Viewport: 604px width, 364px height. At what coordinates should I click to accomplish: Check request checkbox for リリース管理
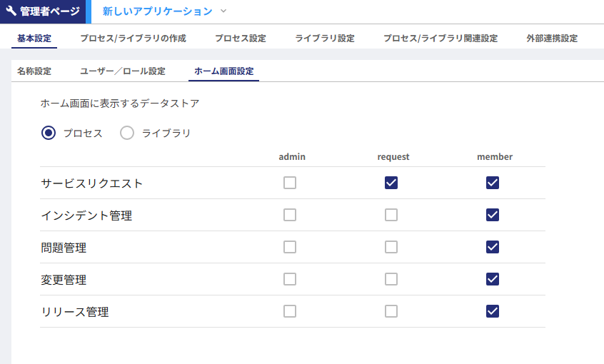391,311
